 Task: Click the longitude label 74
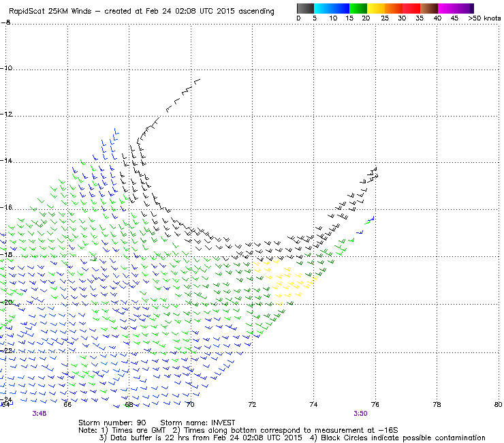pos(314,404)
